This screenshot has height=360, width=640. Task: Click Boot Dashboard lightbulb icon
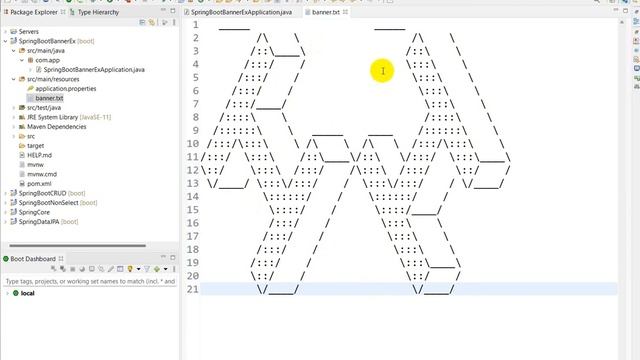[130, 269]
